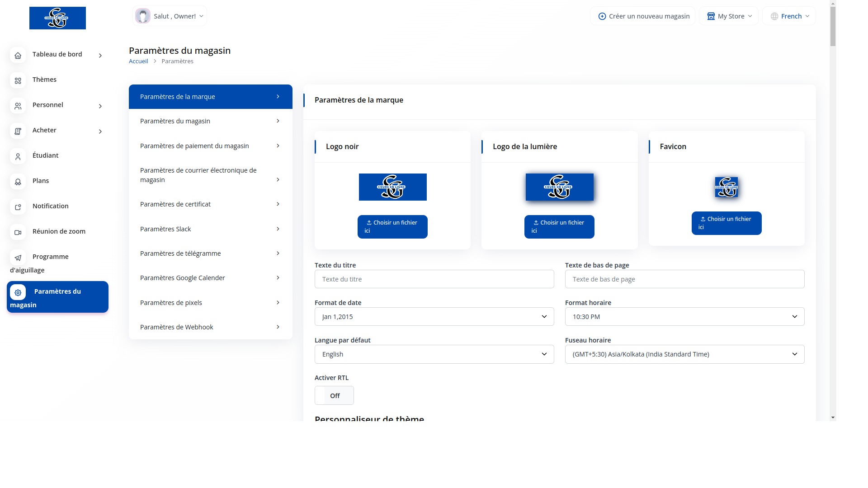Select Paramètres Slack menu item
The height and width of the screenshot is (488, 868).
pos(210,229)
